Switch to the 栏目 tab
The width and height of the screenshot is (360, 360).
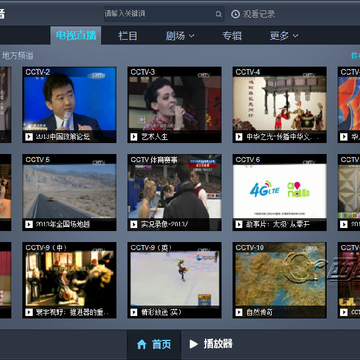[128, 36]
